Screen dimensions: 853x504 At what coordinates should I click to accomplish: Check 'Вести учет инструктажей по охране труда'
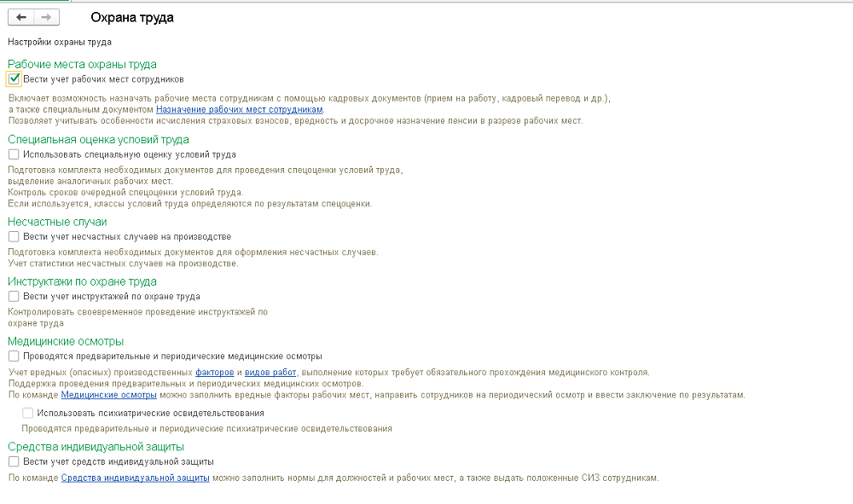pos(14,296)
